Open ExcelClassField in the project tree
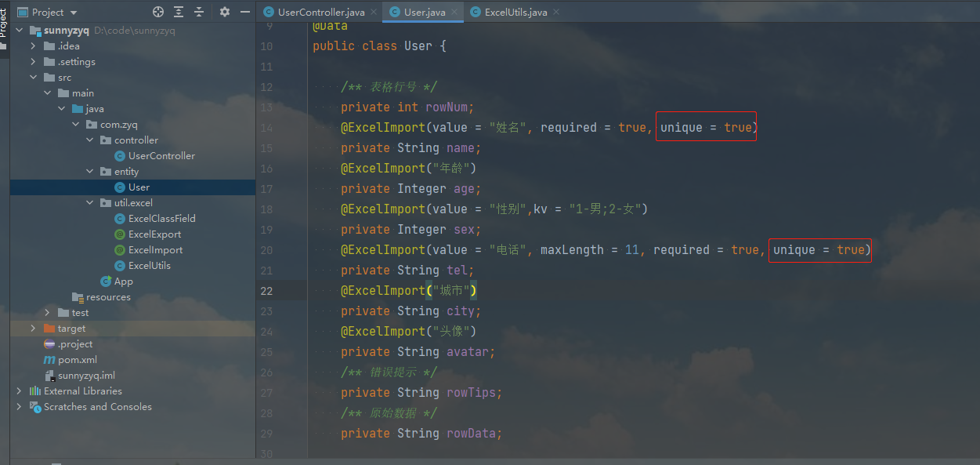 pyautogui.click(x=161, y=219)
